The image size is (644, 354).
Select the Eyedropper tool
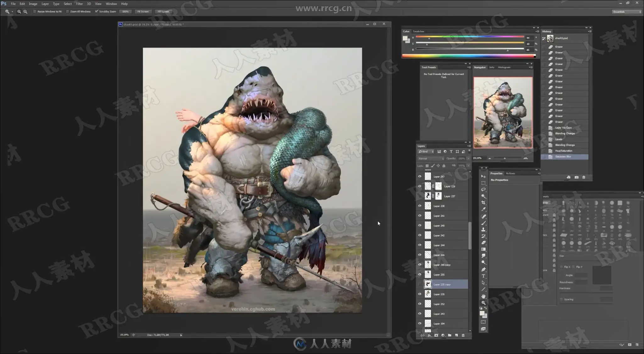483,209
